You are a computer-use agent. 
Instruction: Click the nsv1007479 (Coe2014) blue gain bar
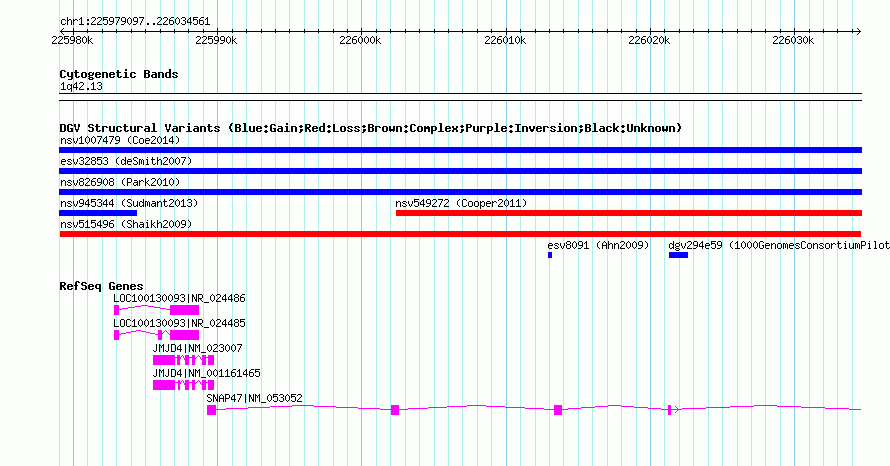point(460,150)
